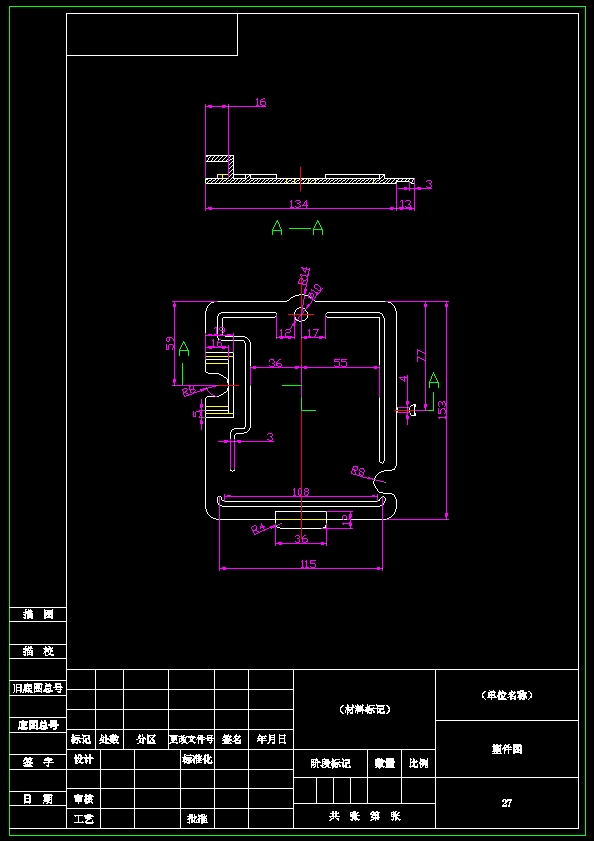Click the "16" dimension in section A-A view
The height and width of the screenshot is (841, 594).
(260, 102)
